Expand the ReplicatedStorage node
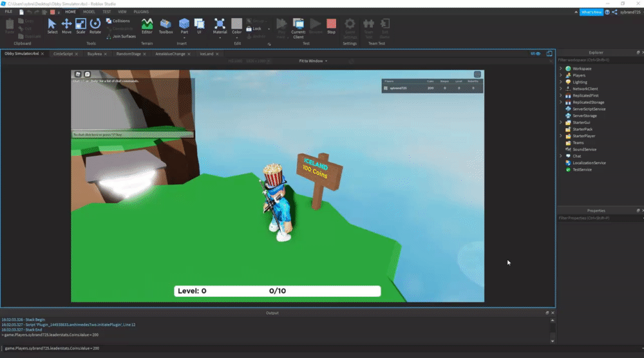Screen dimensions: 644x358 (x=561, y=102)
